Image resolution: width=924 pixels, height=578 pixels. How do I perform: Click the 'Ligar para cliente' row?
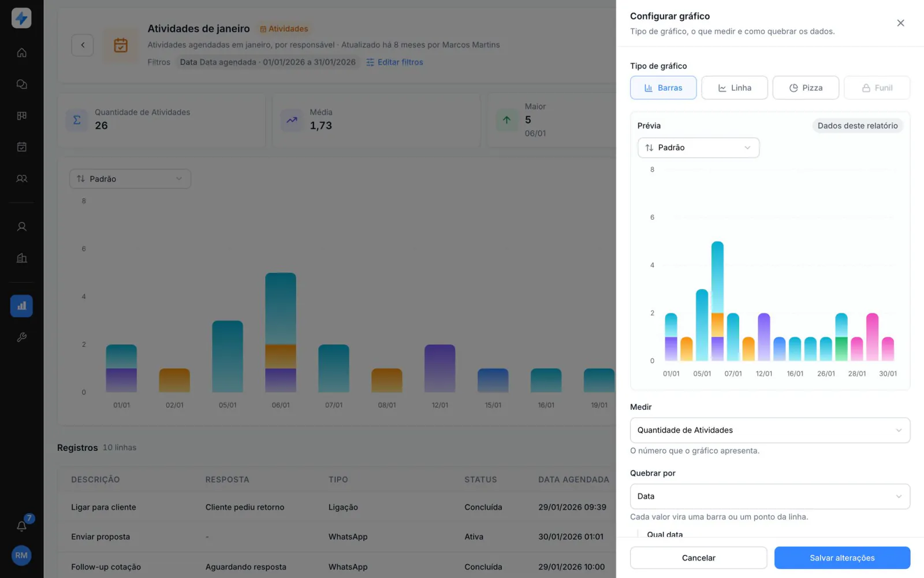[337, 507]
